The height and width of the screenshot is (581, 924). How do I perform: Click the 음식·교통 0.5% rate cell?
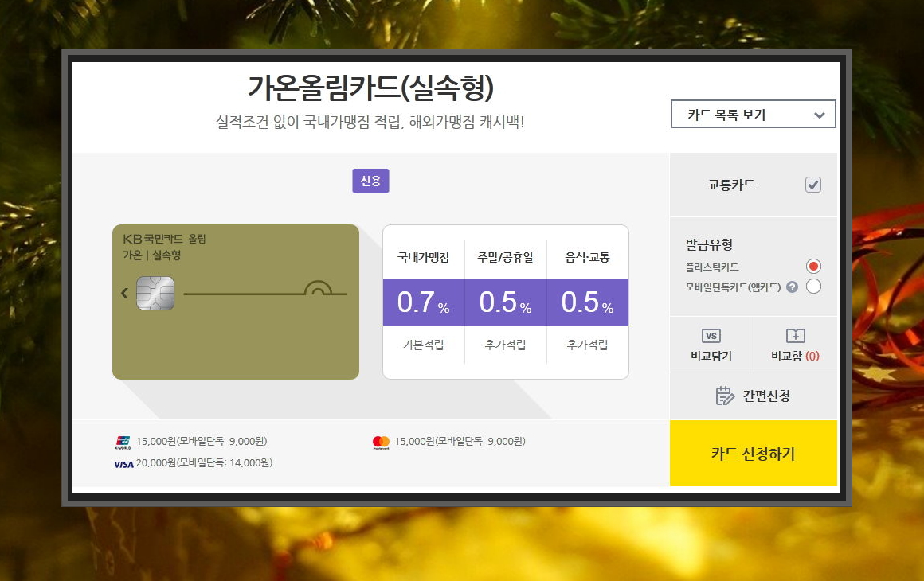[588, 302]
